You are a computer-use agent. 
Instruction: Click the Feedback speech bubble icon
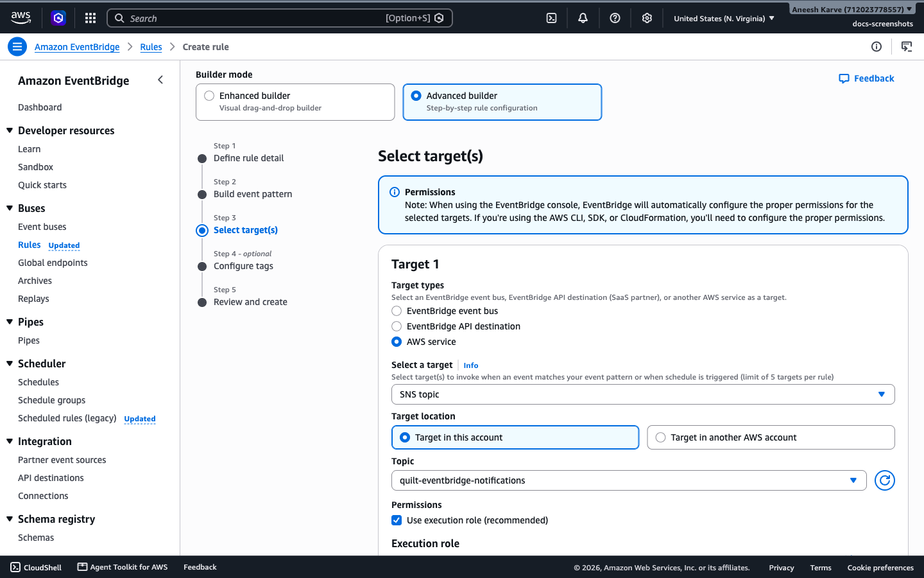pos(844,78)
